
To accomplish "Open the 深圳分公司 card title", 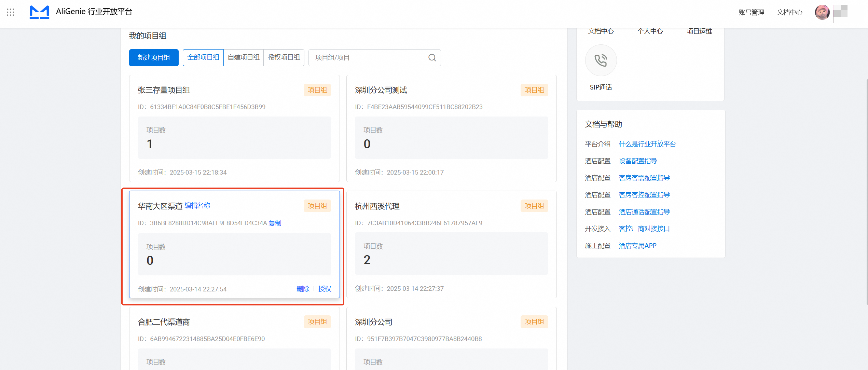I will coord(373,322).
